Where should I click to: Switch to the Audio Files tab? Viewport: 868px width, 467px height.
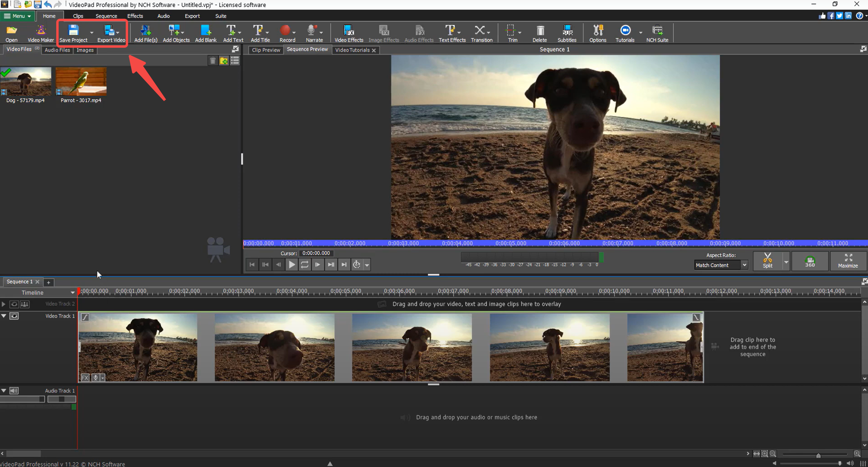(57, 50)
